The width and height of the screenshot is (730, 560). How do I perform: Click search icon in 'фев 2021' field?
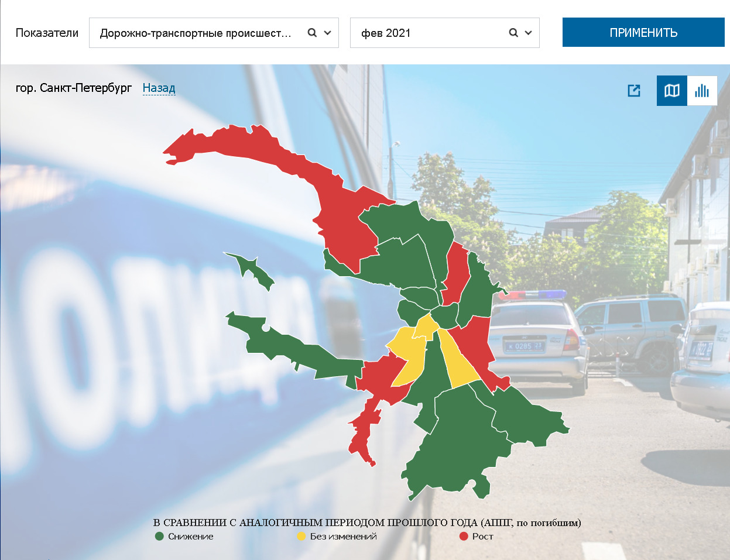[513, 33]
